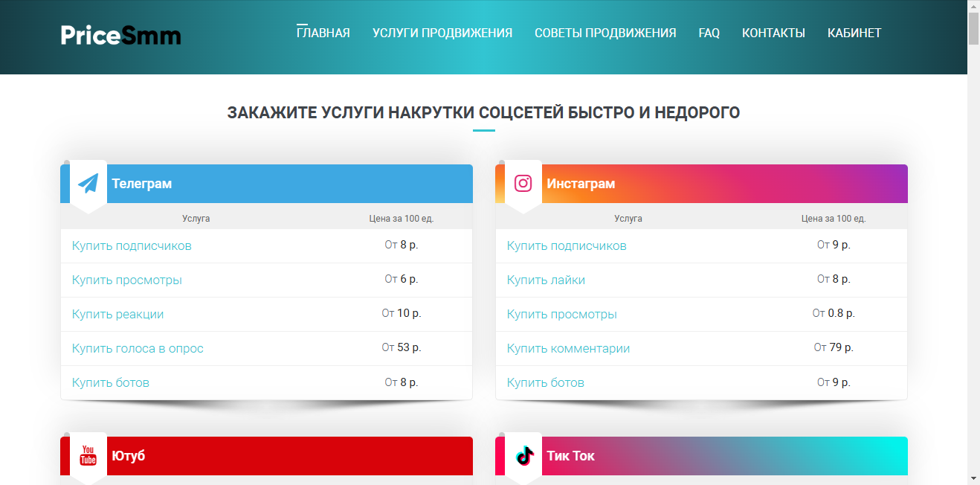The height and width of the screenshot is (485, 980).
Task: Click the YouTube logo icon
Action: pyautogui.click(x=88, y=455)
